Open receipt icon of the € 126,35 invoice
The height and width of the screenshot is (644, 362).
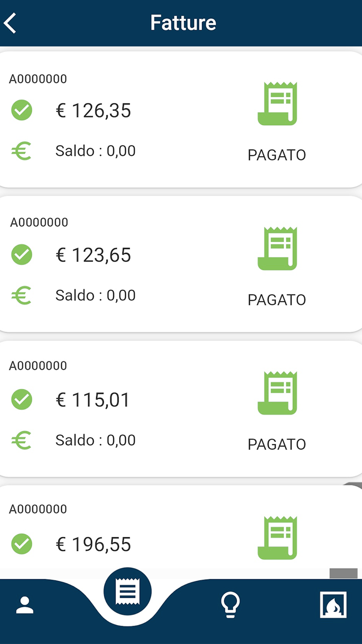[x=277, y=104]
